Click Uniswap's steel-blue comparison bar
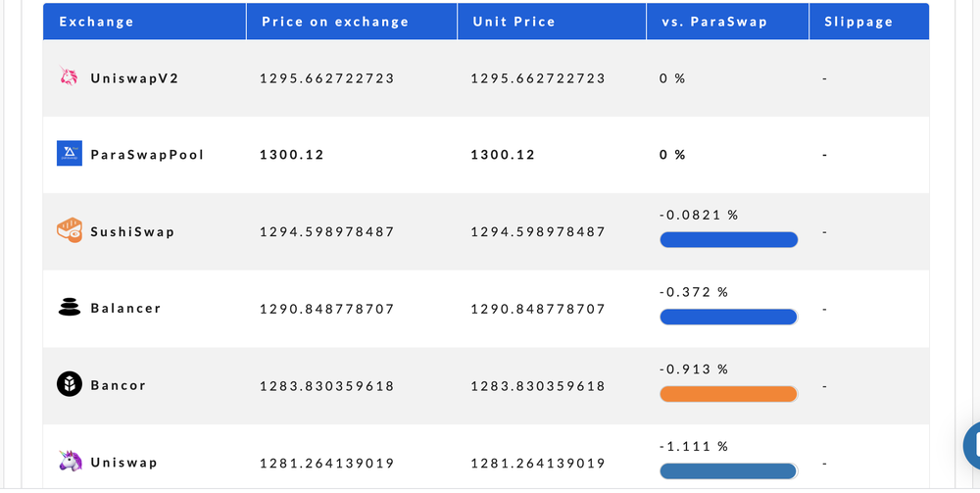This screenshot has width=980, height=493. [729, 471]
